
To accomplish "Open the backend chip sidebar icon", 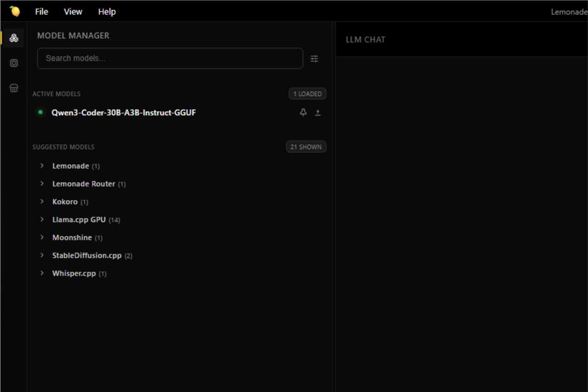I will tap(14, 63).
